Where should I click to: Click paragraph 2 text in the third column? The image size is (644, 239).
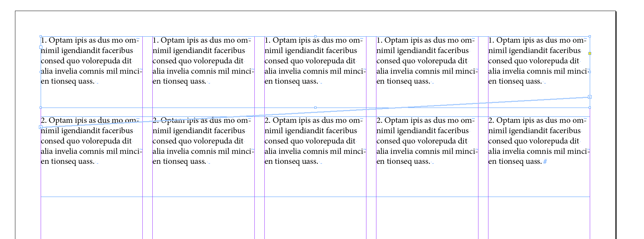(315, 141)
